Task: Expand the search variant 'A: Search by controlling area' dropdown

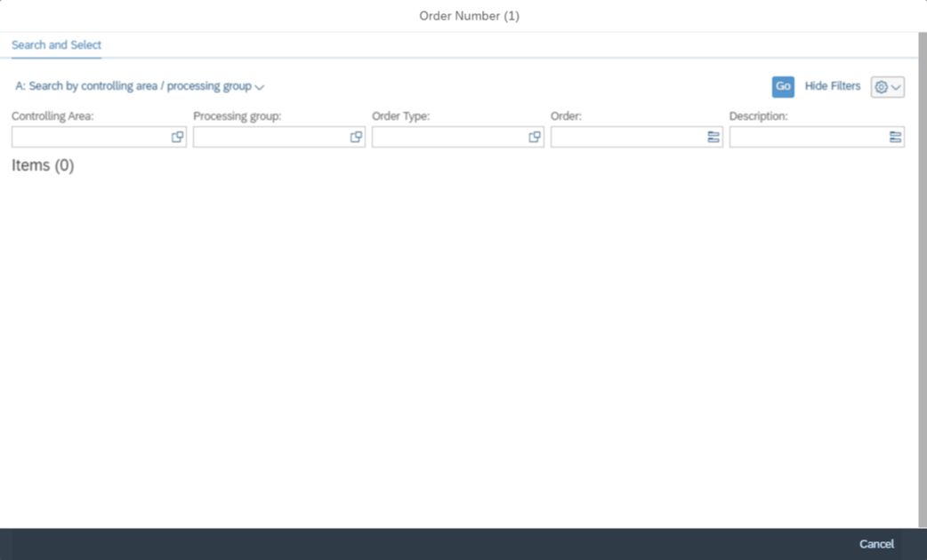Action: click(x=140, y=86)
